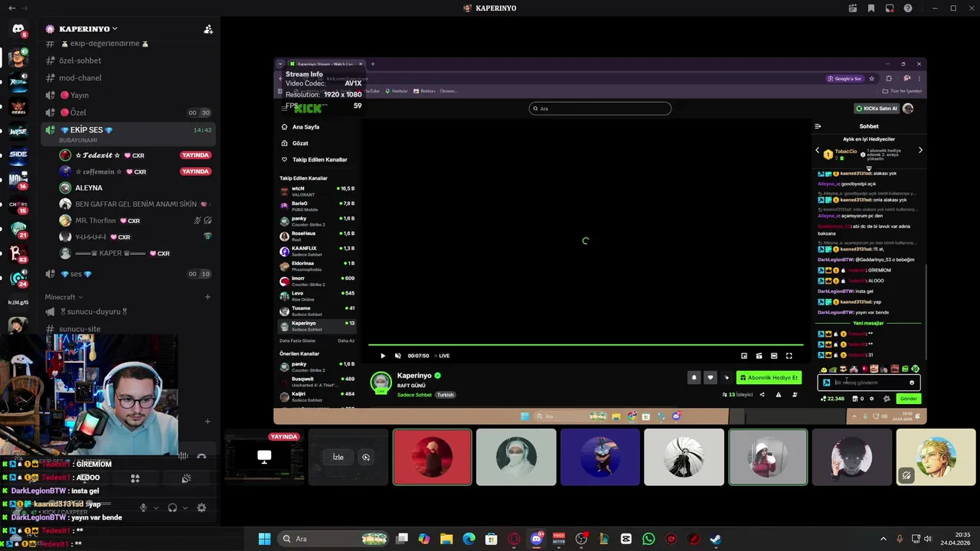Open microphone input options arrow

[x=156, y=507]
